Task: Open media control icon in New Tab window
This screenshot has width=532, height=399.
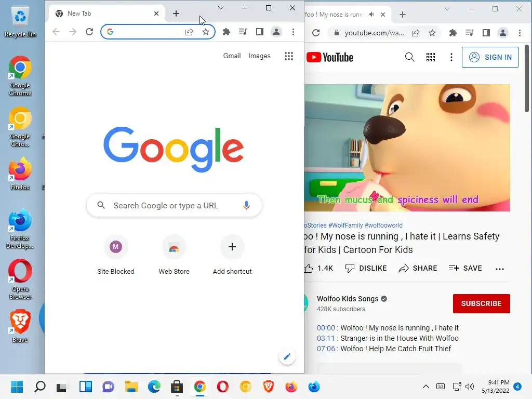Action: 243,32
